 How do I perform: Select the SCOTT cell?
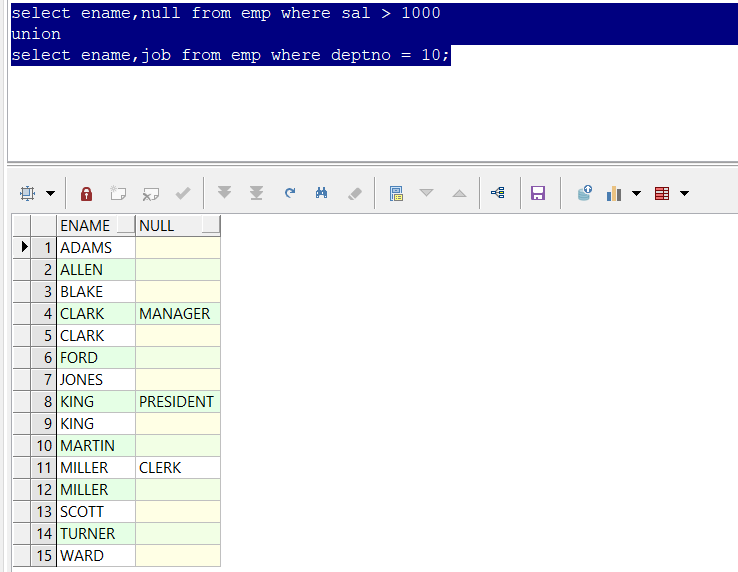tap(96, 512)
